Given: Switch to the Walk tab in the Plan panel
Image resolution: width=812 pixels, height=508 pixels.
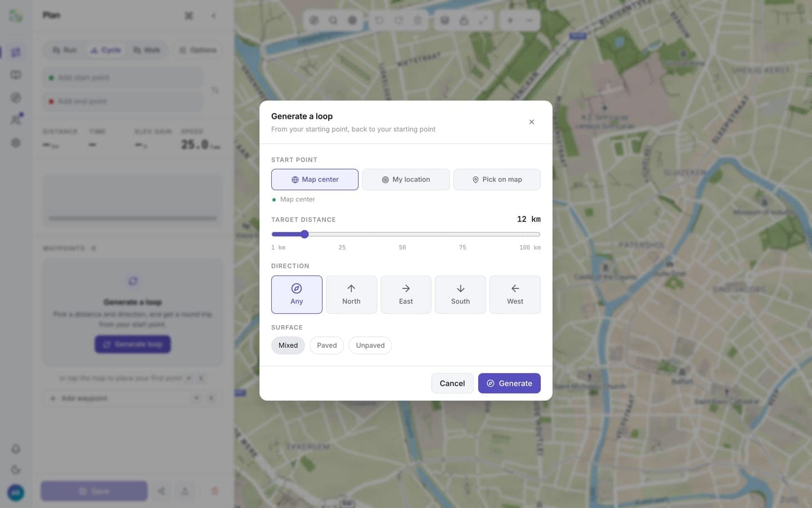Looking at the screenshot, I should pos(147,50).
